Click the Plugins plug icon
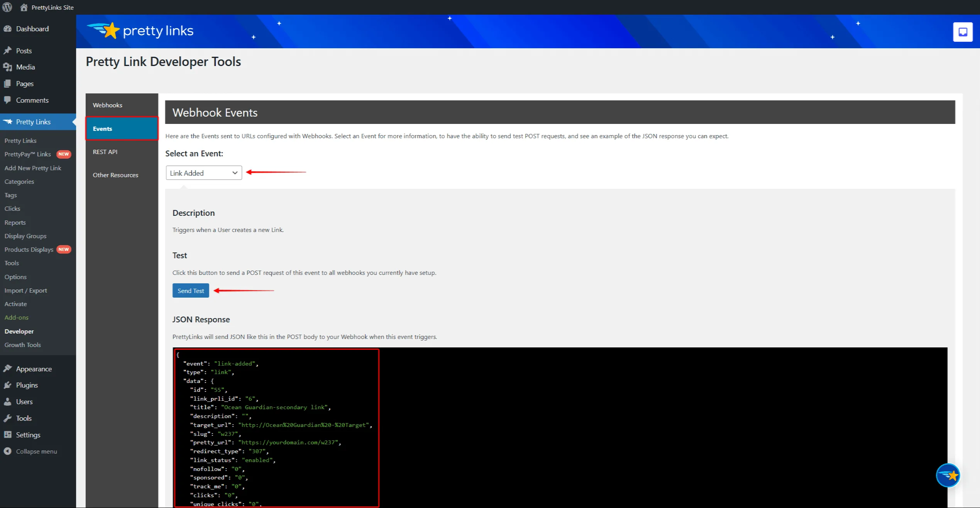Screen dimensions: 980x508 coord(7,385)
